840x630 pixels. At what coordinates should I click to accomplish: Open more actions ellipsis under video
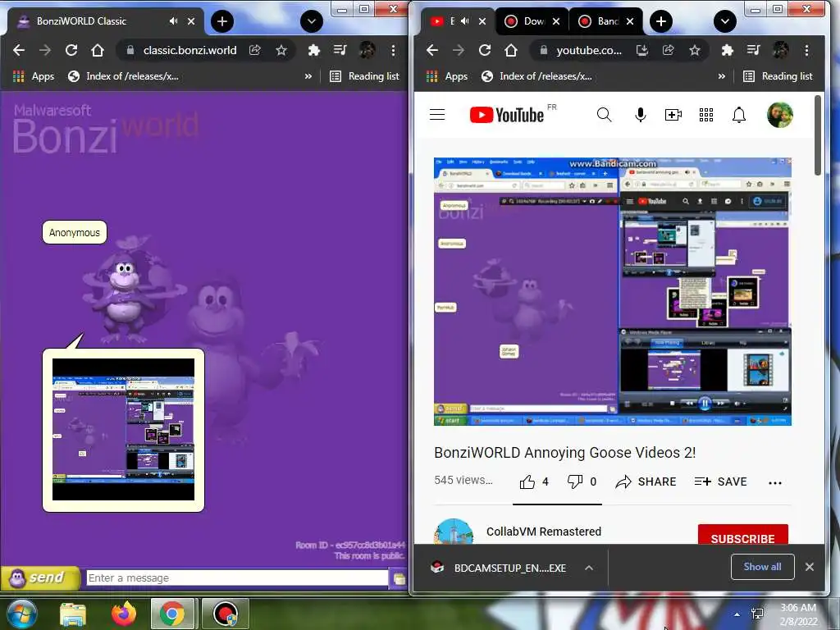pyautogui.click(x=774, y=482)
